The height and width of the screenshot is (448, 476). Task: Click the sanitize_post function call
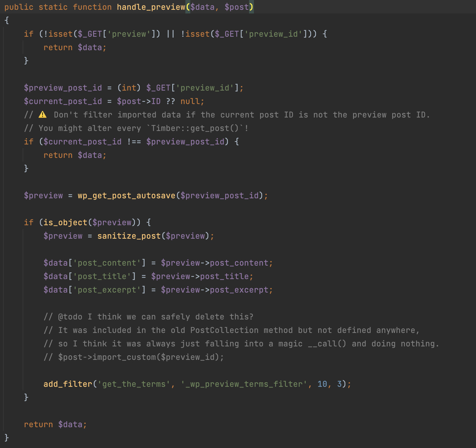(x=129, y=236)
